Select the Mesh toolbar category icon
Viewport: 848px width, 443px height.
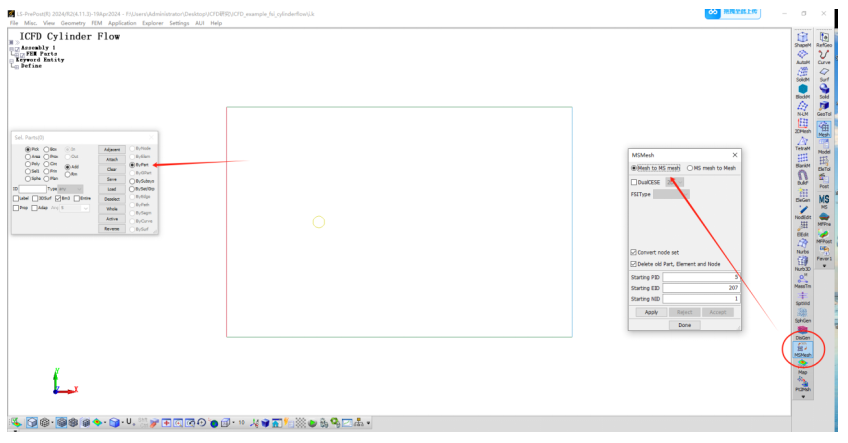pos(824,129)
